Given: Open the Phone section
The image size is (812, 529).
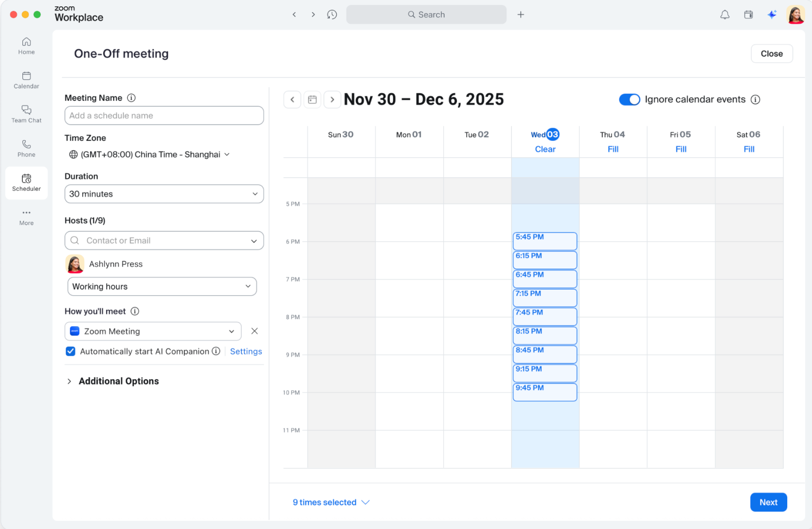Looking at the screenshot, I should point(26,147).
